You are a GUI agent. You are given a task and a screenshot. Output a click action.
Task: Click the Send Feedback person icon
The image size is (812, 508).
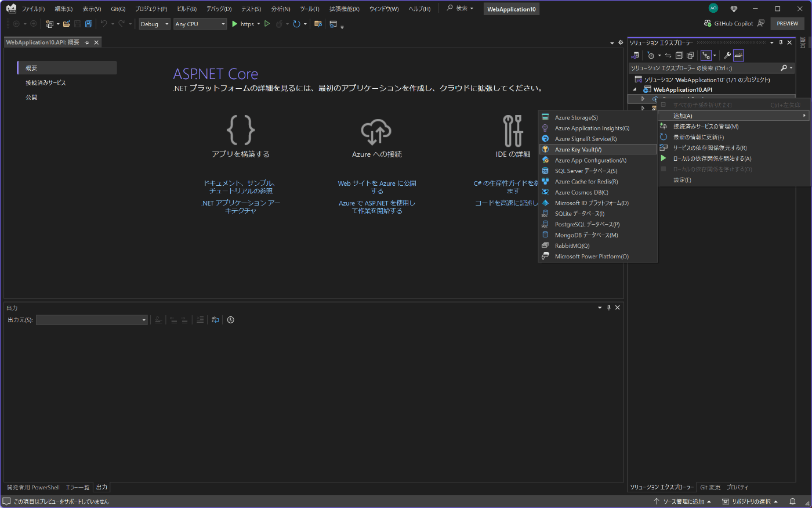coord(761,23)
